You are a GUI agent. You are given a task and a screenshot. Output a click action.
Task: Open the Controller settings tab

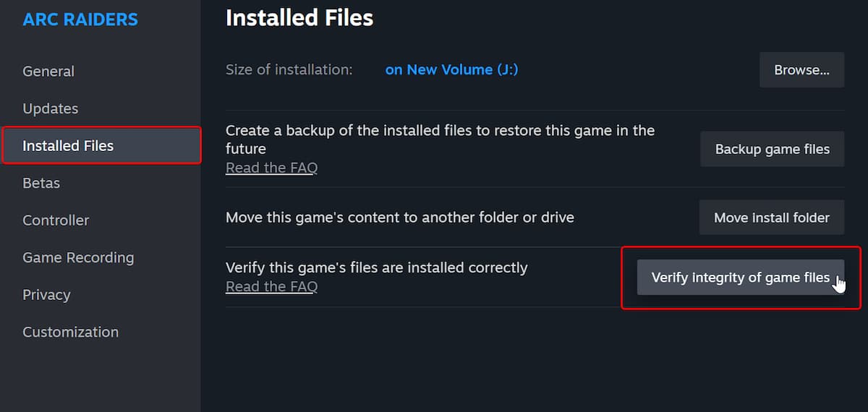coord(56,220)
